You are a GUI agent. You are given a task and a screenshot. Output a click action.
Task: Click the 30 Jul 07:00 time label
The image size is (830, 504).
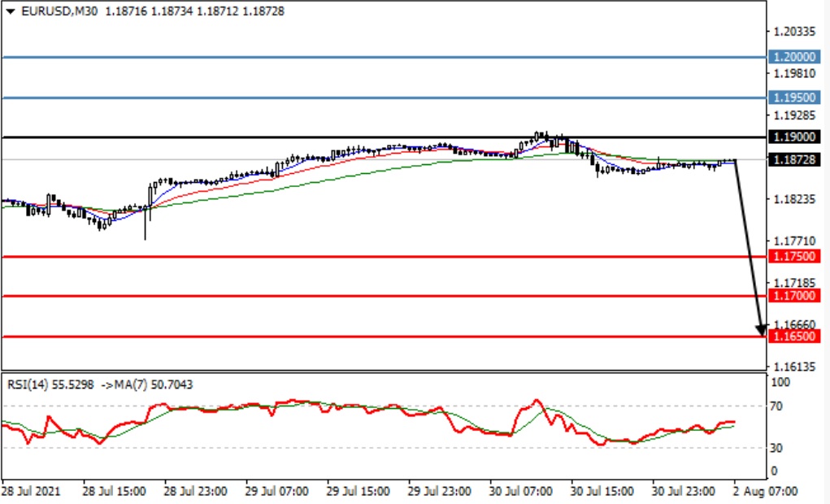(x=521, y=491)
